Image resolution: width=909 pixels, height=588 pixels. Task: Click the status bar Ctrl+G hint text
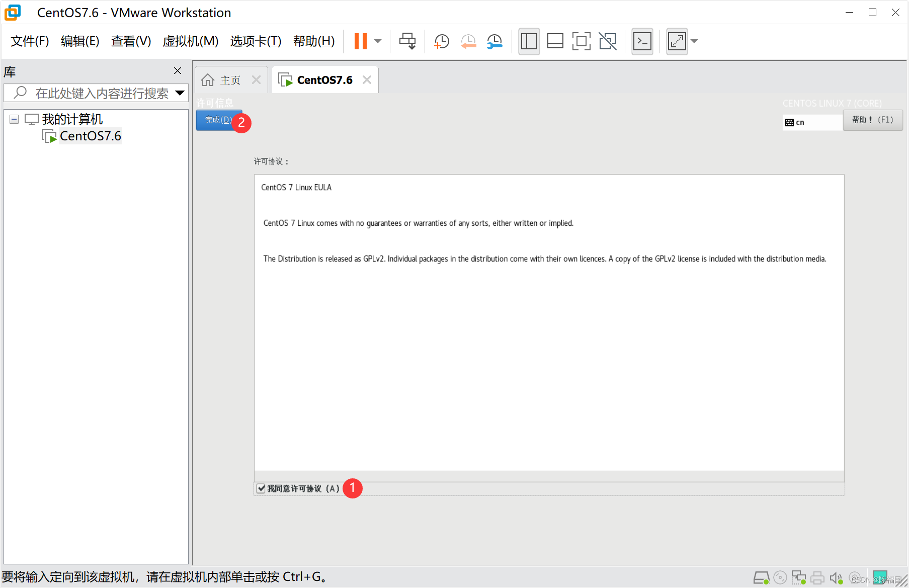point(165,577)
